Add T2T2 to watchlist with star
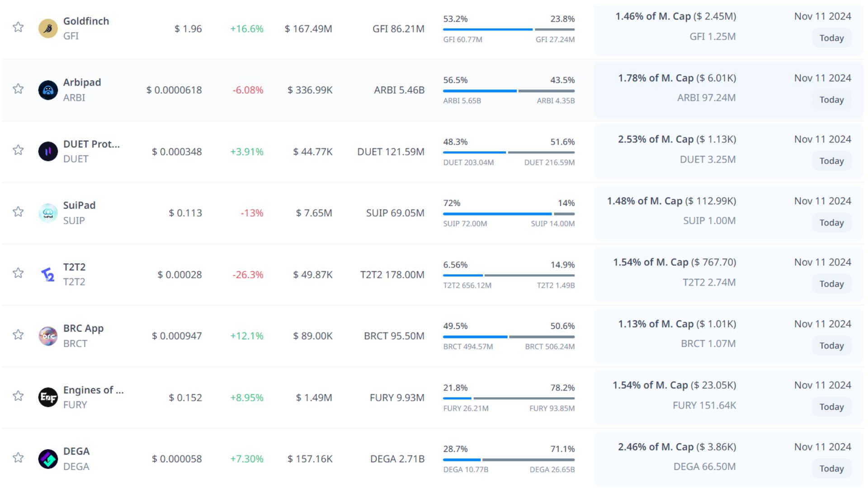868x488 pixels. [18, 273]
